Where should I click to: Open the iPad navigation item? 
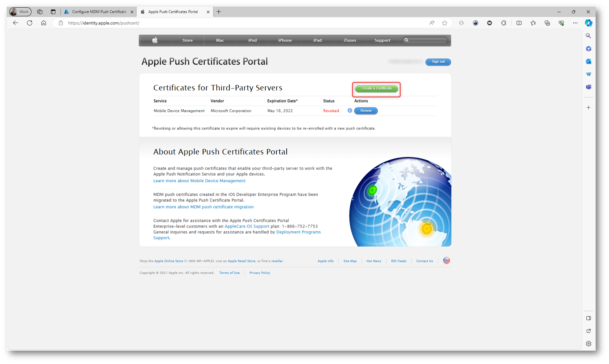coord(317,40)
